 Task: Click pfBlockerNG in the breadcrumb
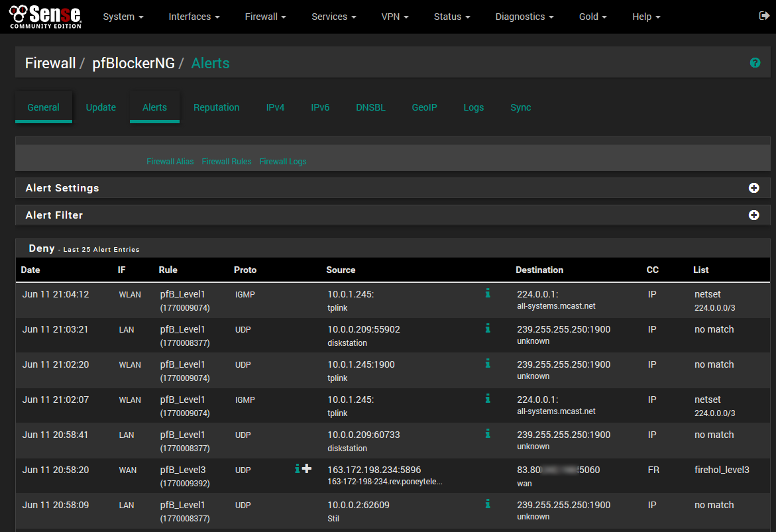[133, 64]
